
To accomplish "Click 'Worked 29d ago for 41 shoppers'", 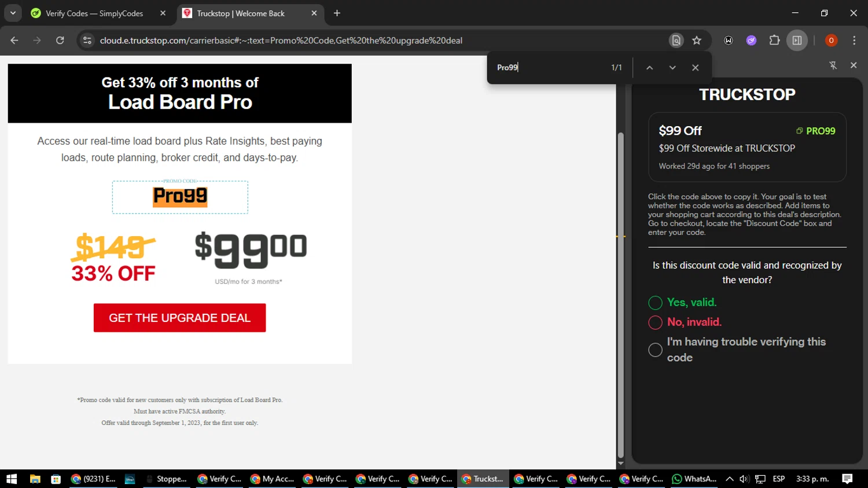I will (714, 166).
